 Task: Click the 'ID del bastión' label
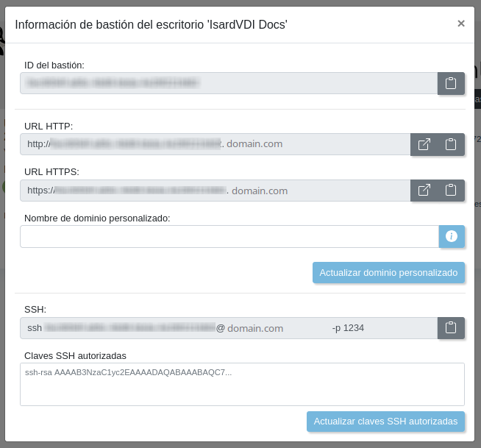(x=54, y=65)
